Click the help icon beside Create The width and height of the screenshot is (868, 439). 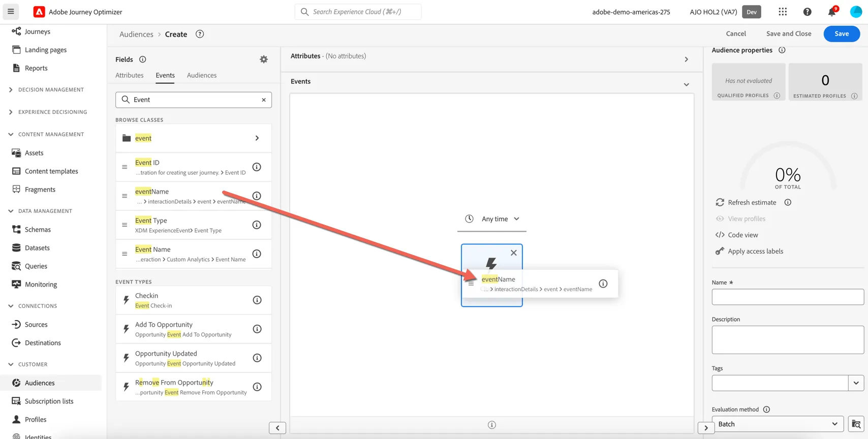pos(200,34)
